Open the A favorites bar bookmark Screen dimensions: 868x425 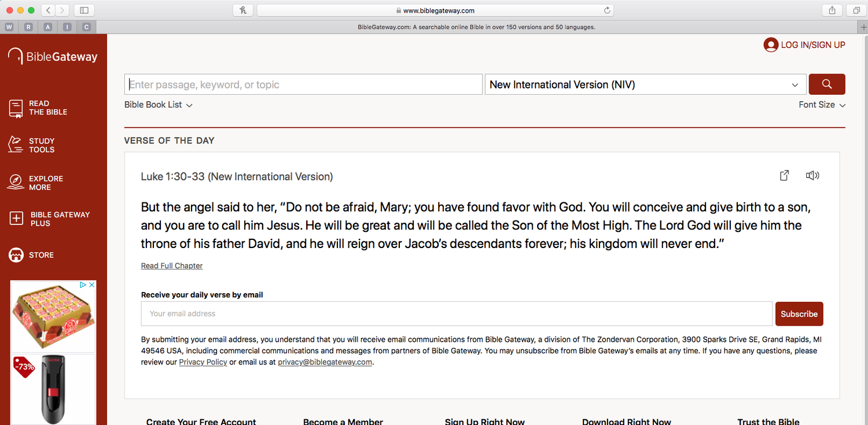48,27
